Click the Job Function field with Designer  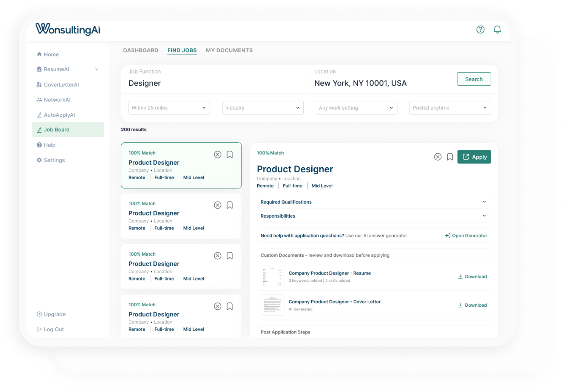[216, 79]
